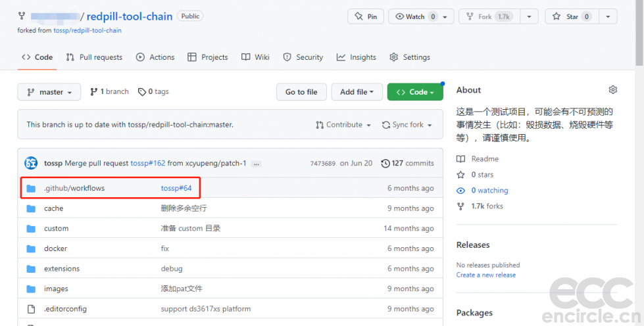644x326 pixels.
Task: Open the docker folder
Action: pos(55,248)
